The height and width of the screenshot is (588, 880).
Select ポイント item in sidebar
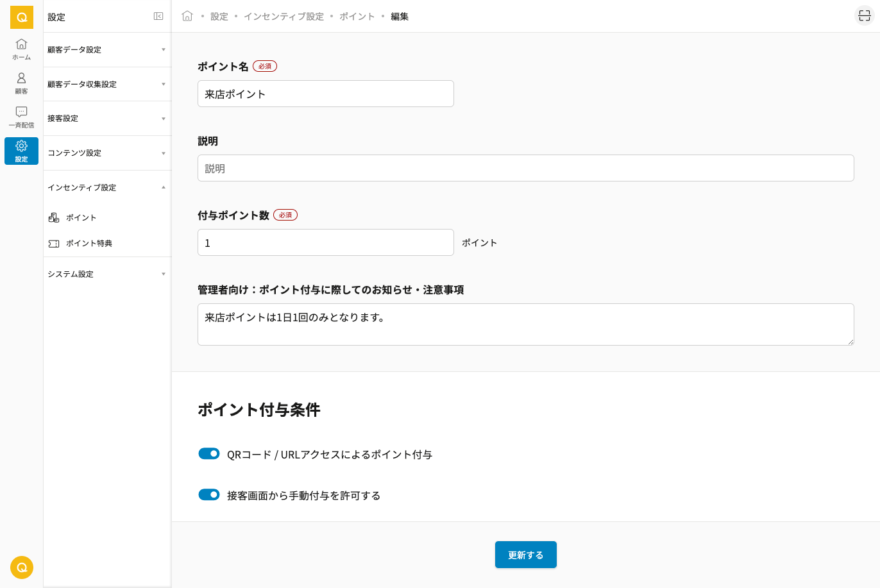81,218
